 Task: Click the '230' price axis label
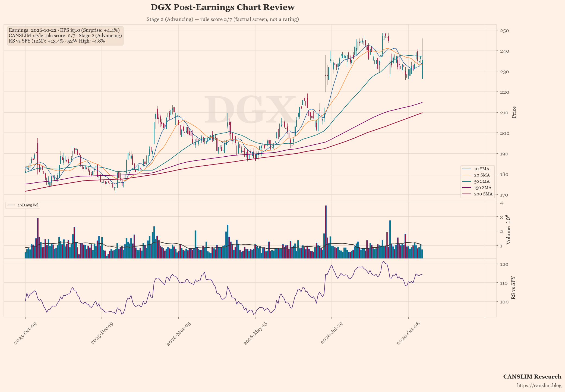tap(505, 71)
